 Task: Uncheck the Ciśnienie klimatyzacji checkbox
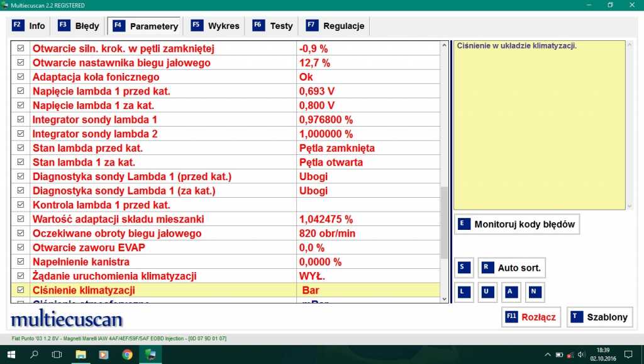click(x=21, y=290)
